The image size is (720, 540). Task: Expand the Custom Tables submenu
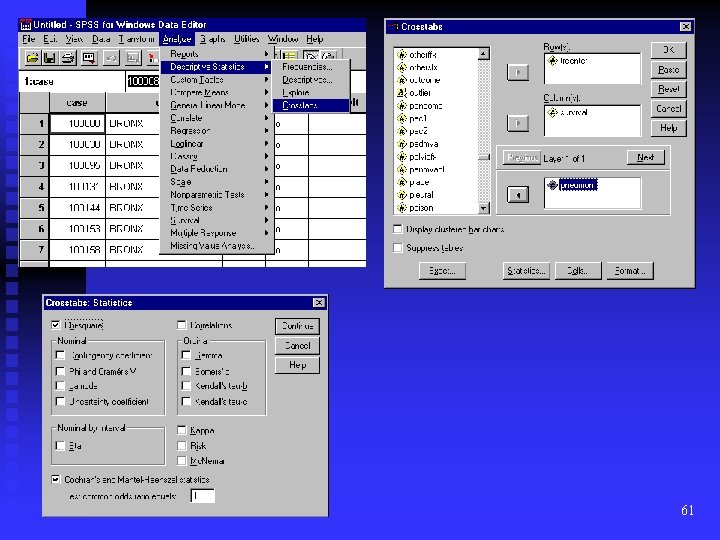click(x=217, y=79)
